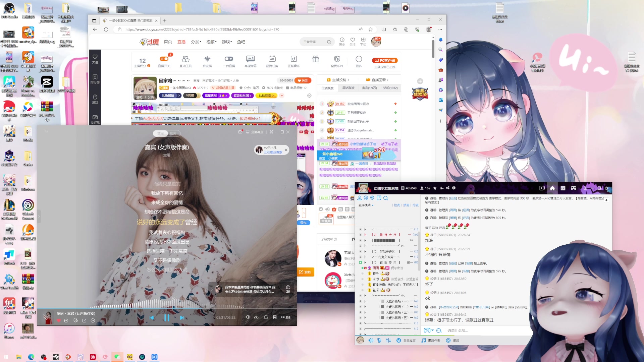The width and height of the screenshot is (644, 362).
Task: Switch to the 歌词 lyrics tab
Action: (x=161, y=133)
